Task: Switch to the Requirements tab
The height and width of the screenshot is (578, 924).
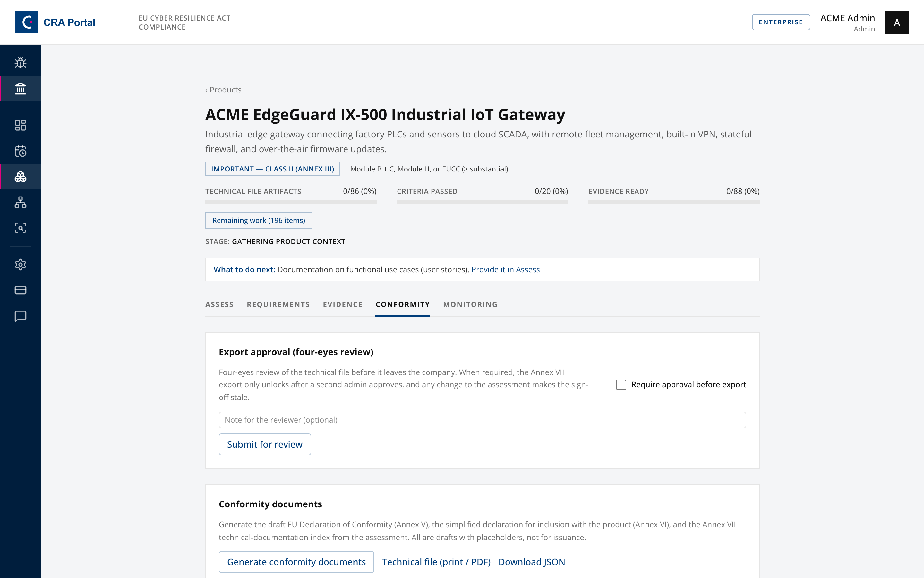Action: pyautogui.click(x=278, y=305)
